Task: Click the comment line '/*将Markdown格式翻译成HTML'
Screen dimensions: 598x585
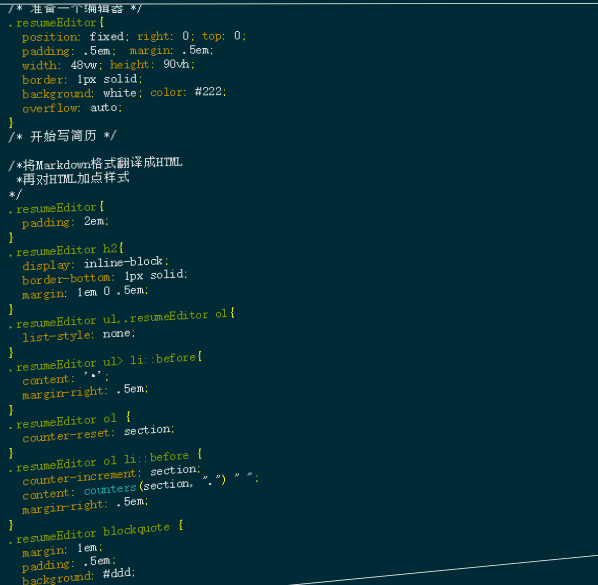Action: (95, 164)
